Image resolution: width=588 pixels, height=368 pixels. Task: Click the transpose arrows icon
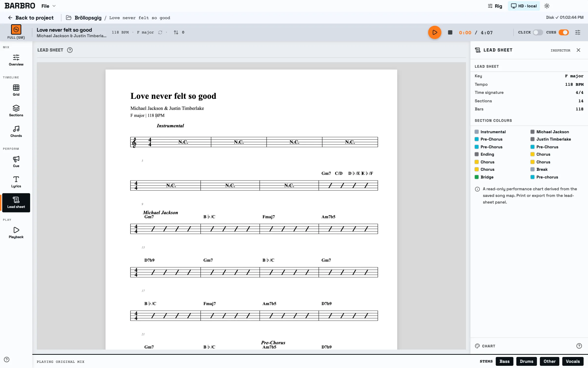(x=176, y=32)
